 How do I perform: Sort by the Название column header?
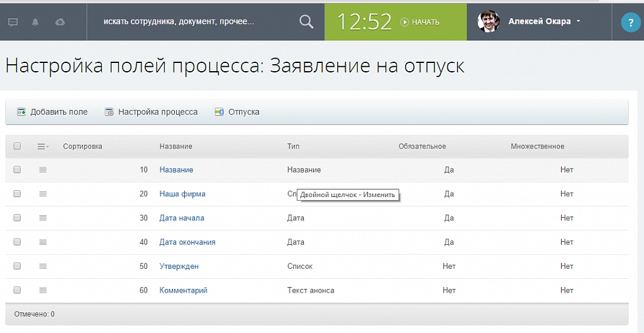[x=176, y=146]
